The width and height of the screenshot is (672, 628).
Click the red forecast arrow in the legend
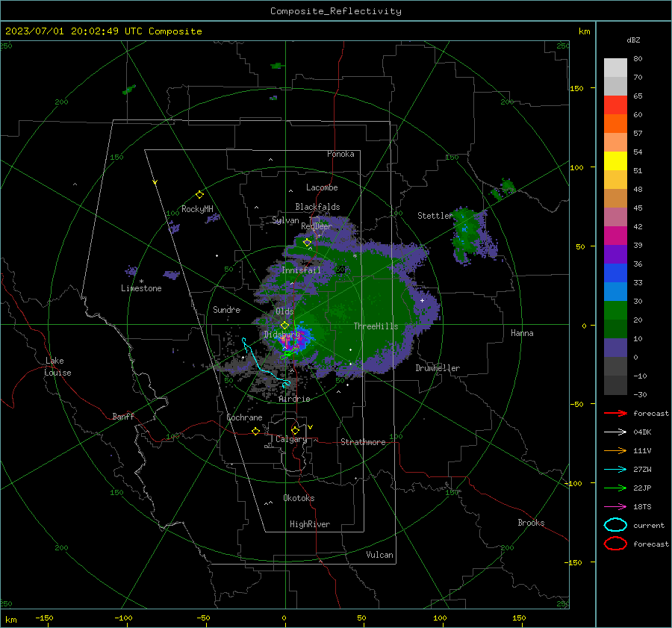tap(615, 413)
